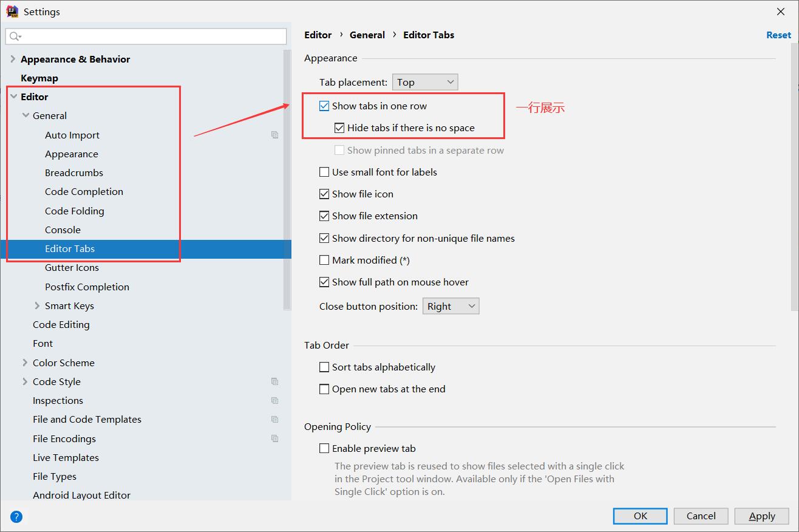Expand the Code Style arrow
This screenshot has width=799, height=532.
pyautogui.click(x=25, y=381)
